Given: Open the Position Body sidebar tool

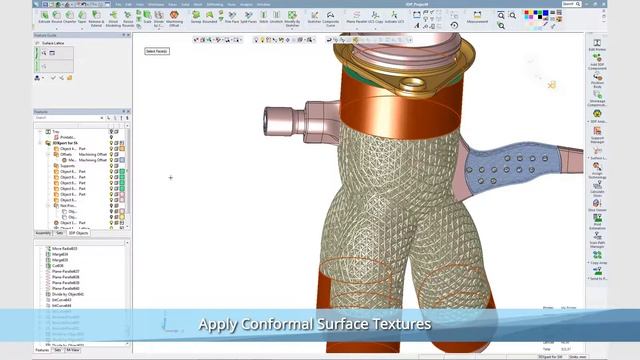Looking at the screenshot, I should [597, 80].
